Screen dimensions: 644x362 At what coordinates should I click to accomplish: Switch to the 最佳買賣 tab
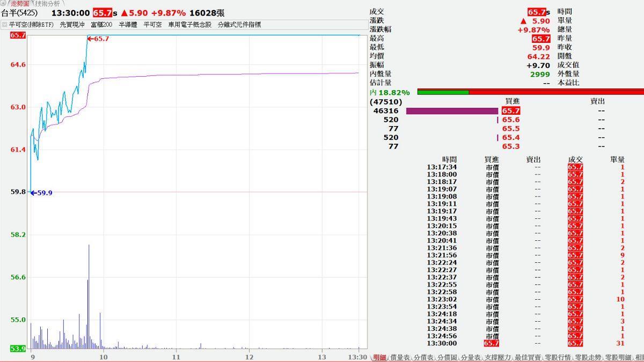click(x=528, y=357)
